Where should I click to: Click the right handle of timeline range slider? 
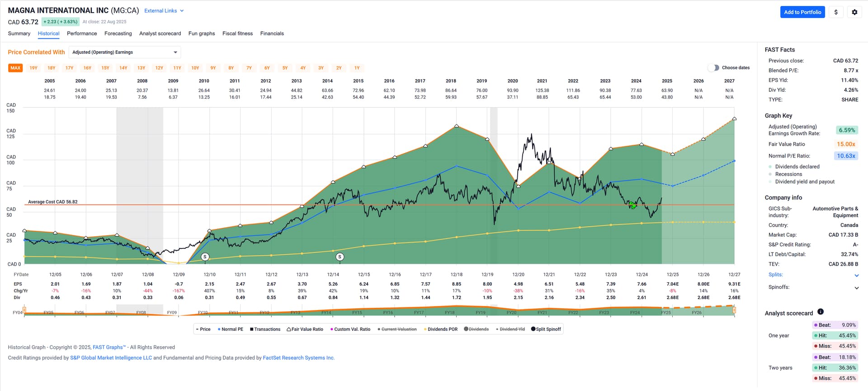735,310
